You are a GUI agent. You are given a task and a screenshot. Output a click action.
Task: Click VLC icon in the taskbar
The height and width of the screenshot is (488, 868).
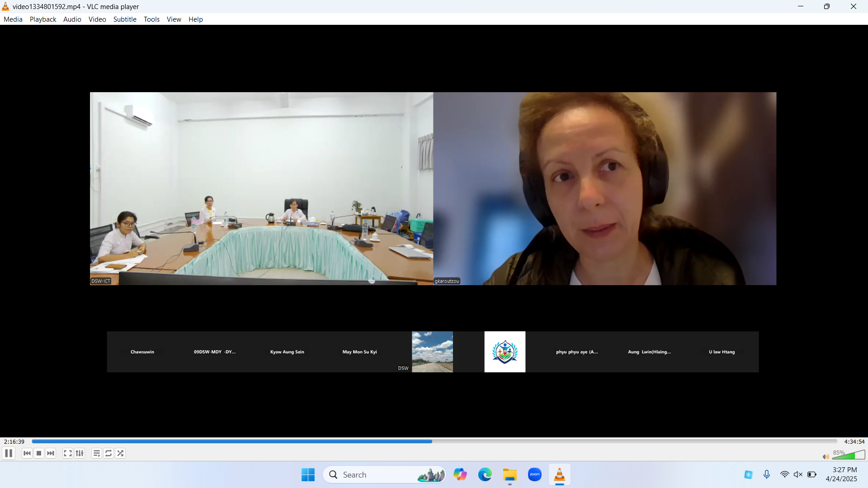560,474
